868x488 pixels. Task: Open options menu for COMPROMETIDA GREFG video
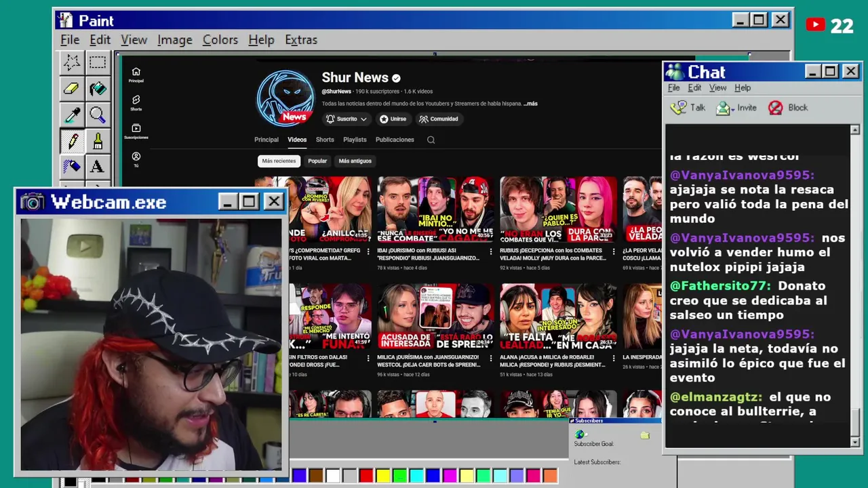point(368,251)
